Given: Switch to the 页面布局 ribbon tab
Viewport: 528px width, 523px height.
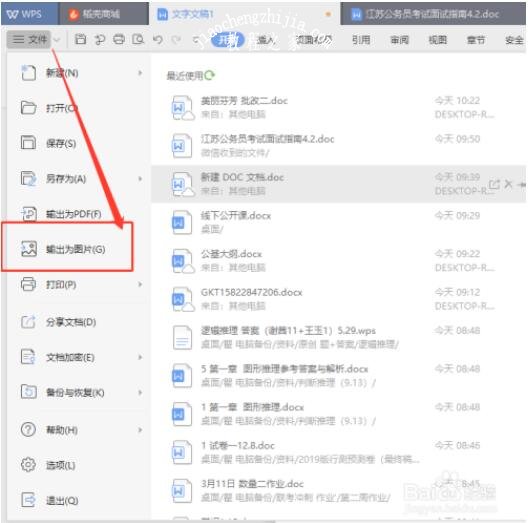Looking at the screenshot, I should pos(314,40).
